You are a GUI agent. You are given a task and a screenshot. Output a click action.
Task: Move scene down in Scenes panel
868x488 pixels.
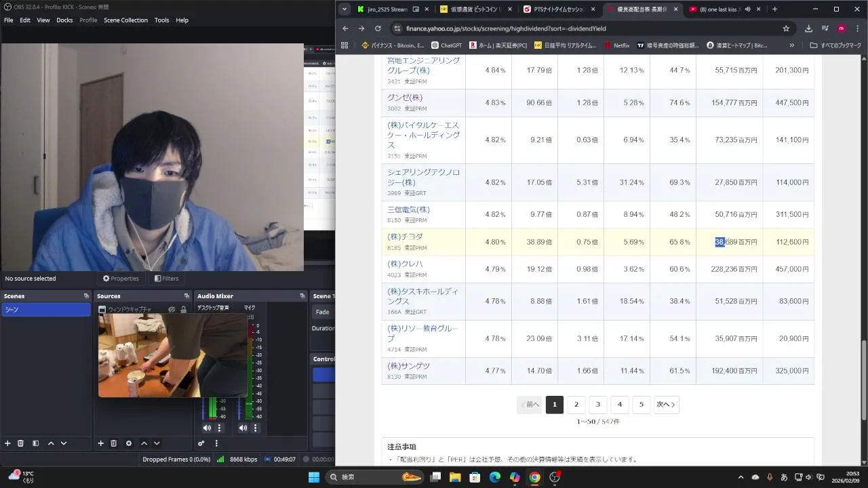click(64, 443)
